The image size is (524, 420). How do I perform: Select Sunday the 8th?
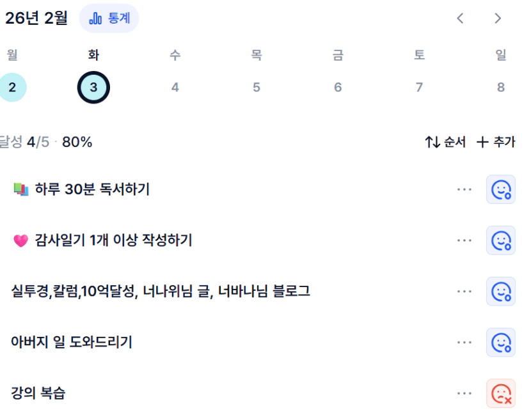[x=500, y=88]
